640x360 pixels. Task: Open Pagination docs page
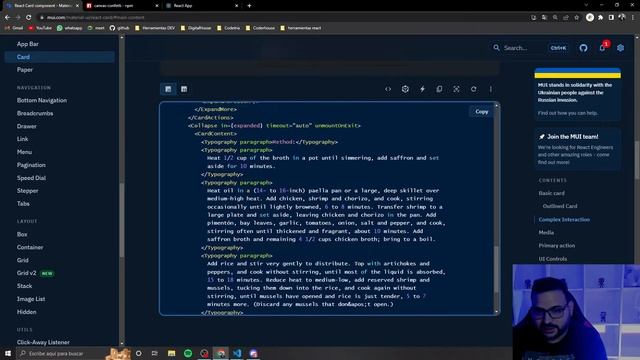(31, 165)
